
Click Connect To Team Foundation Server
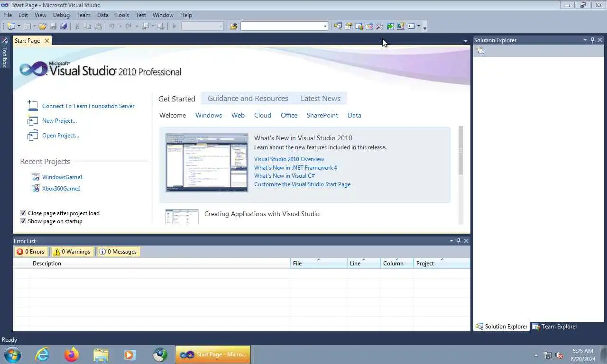point(88,106)
